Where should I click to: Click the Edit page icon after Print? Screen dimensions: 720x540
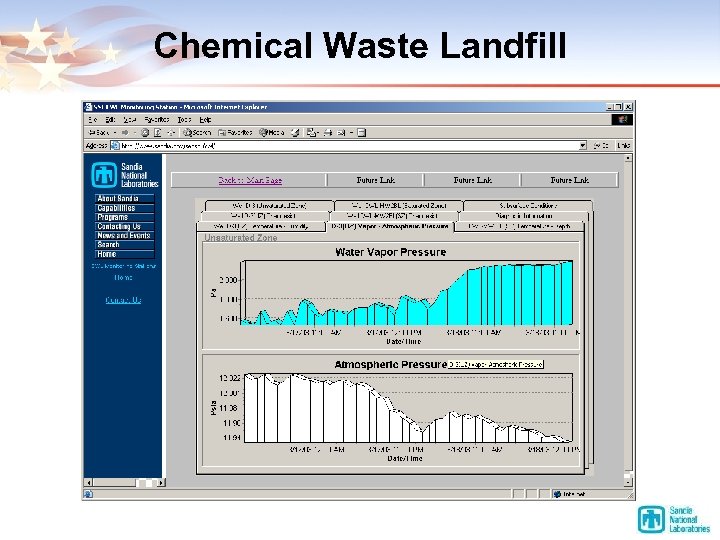pos(341,133)
